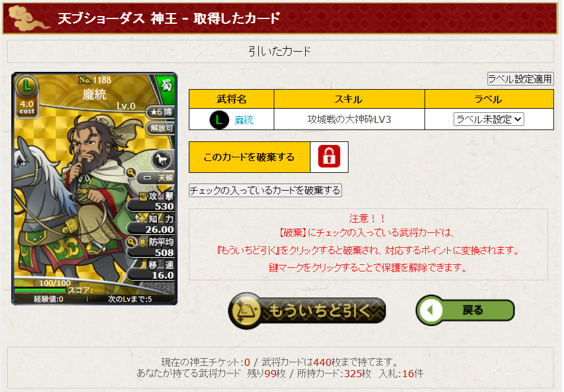Click the ★6博 tag on the card
The width and height of the screenshot is (564, 392).
(160, 112)
